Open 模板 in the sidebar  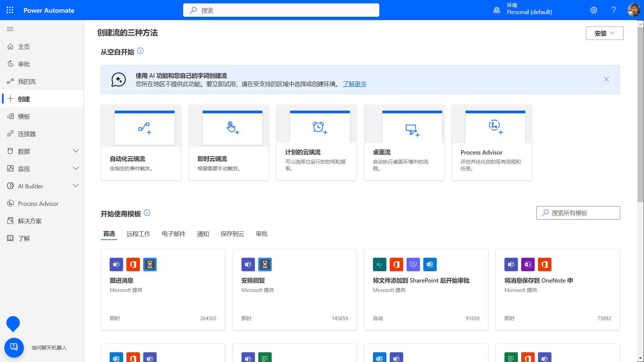pos(42,116)
